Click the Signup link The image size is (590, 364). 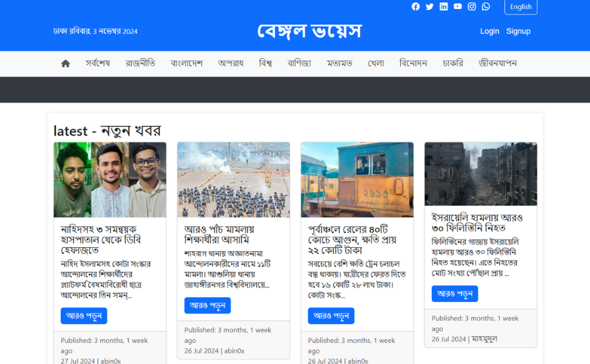(518, 31)
